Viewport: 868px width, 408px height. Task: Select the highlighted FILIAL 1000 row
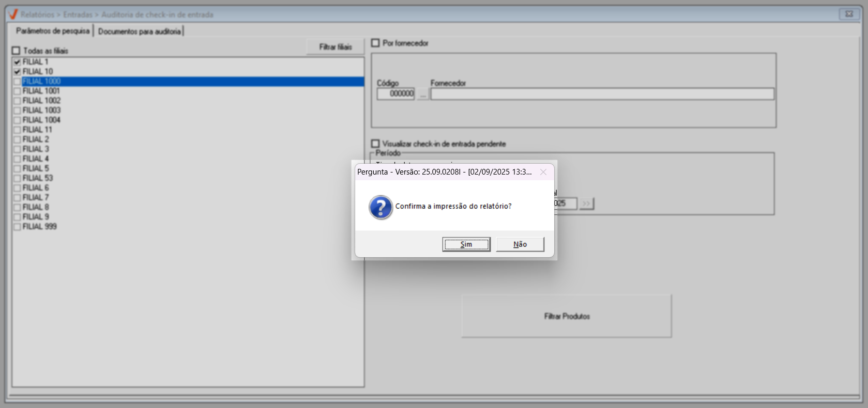pos(189,82)
